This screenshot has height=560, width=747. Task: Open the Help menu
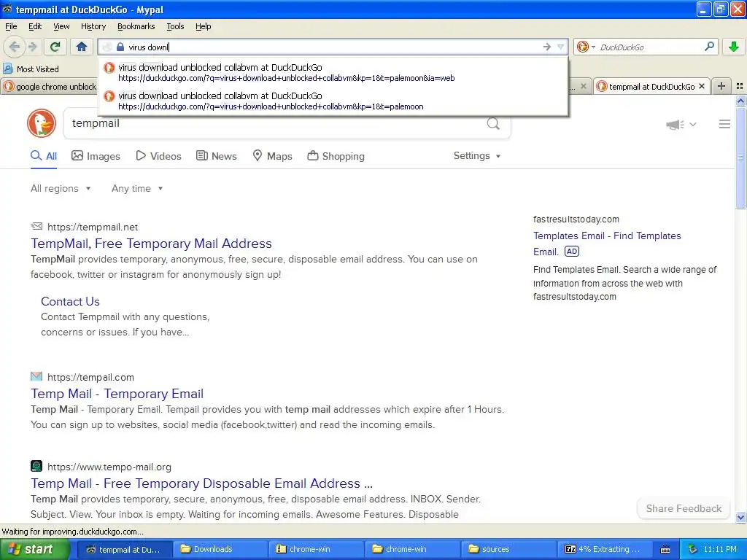203,26
